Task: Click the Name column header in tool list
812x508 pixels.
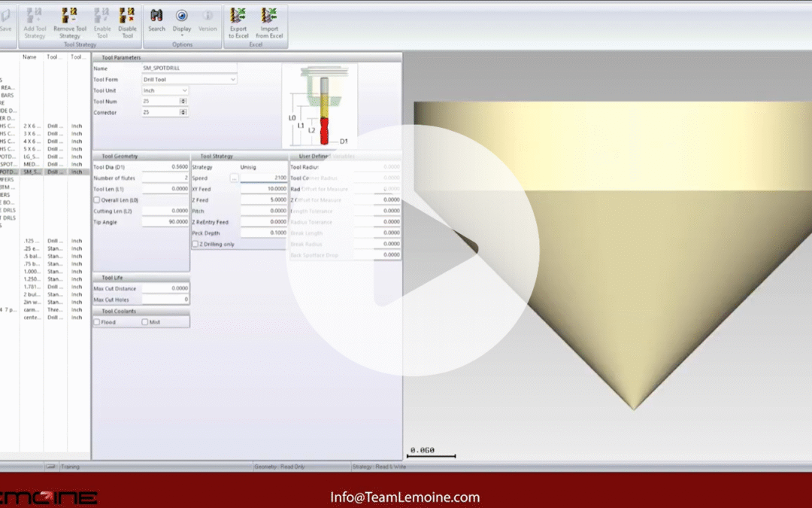Action: 30,57
